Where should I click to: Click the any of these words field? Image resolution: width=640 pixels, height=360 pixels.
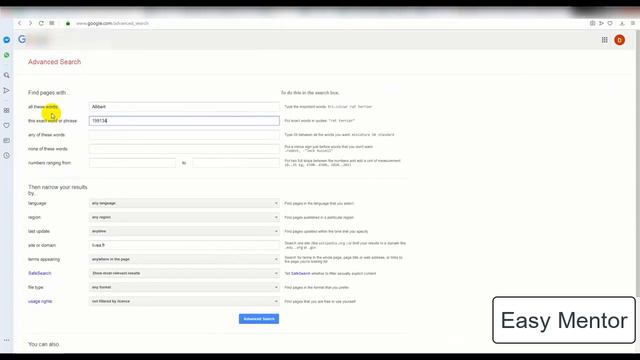(184, 135)
